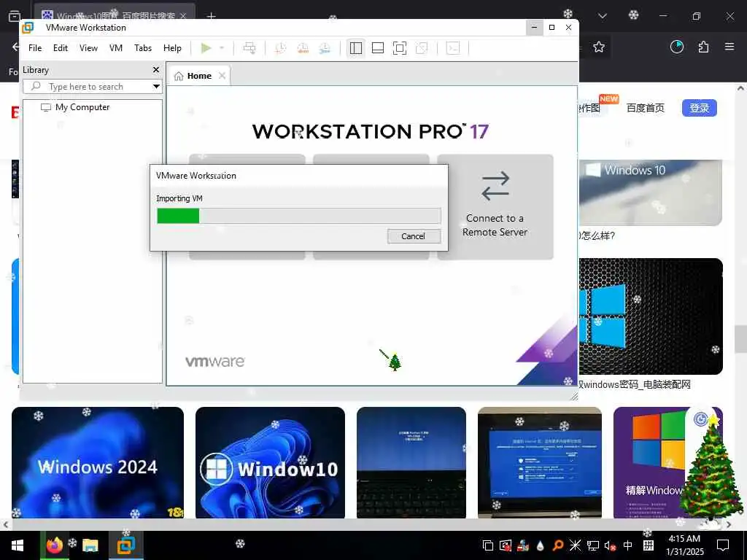The image size is (747, 560).
Task: Click the Manage Snapshots toolbar icon
Action: tap(325, 48)
